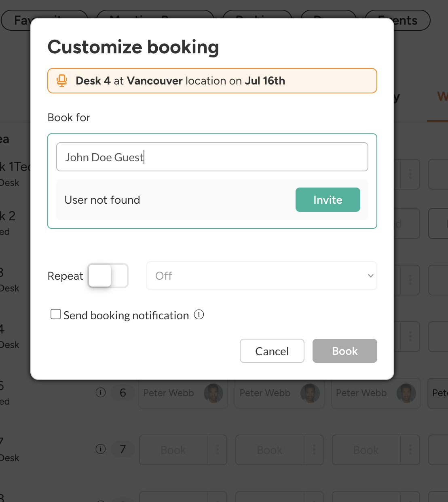Open the three-dot menu on desk 7's first Book cell

[218, 450]
